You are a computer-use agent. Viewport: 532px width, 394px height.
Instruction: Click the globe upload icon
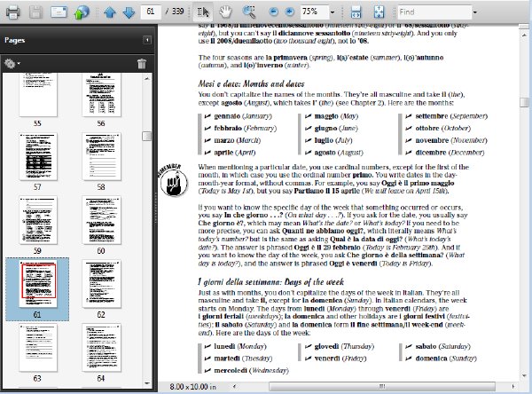coord(82,12)
